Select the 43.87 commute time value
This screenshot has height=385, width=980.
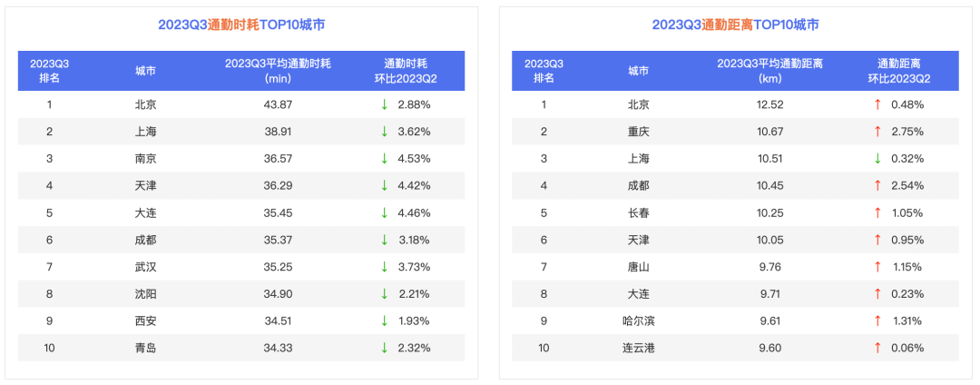click(x=278, y=104)
